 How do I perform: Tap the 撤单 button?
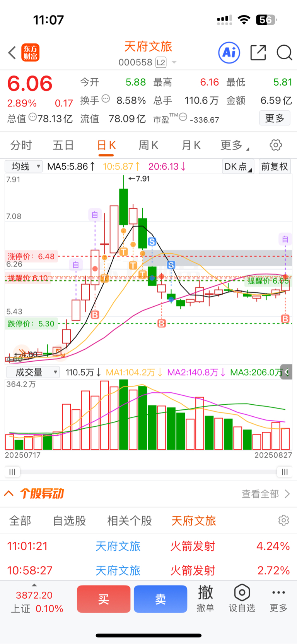point(205,599)
